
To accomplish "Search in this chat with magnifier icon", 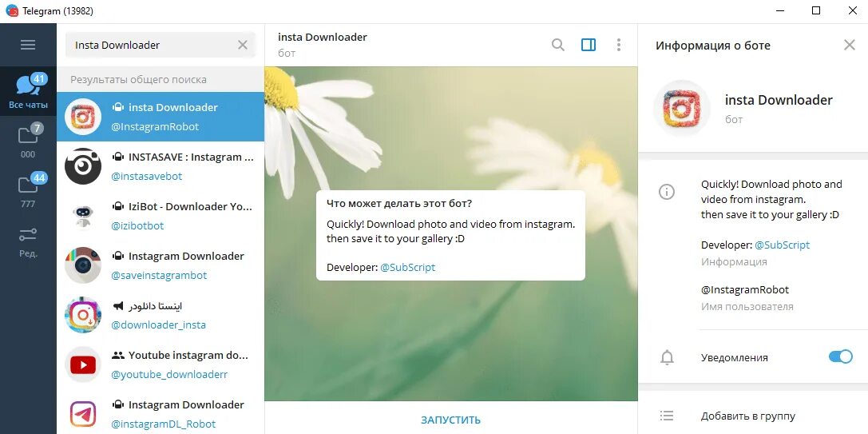I will (558, 45).
